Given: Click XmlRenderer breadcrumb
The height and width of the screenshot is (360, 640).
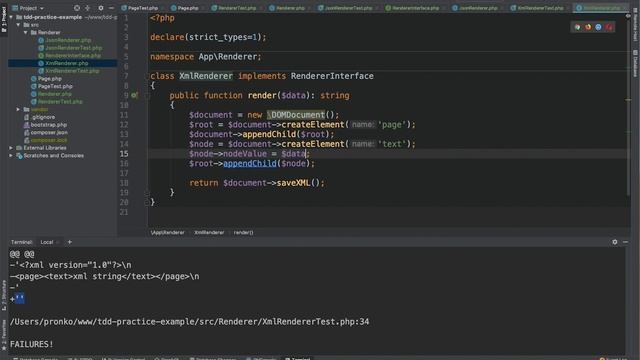Looking at the screenshot, I should click(209, 233).
